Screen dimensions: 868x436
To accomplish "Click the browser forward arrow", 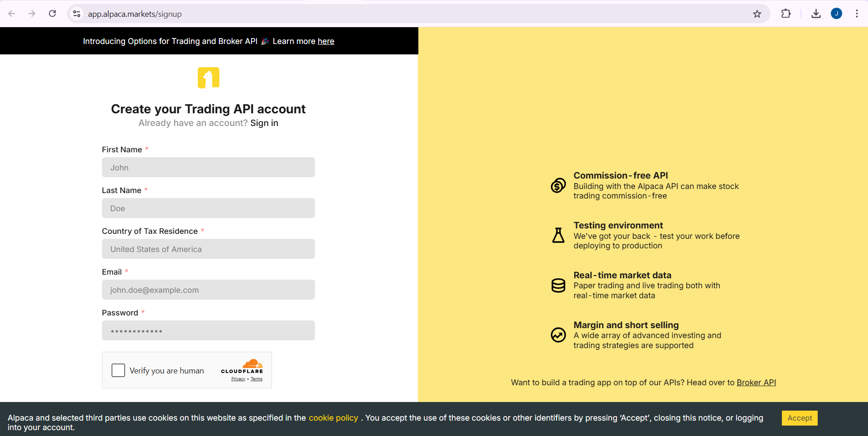I will pos(32,14).
